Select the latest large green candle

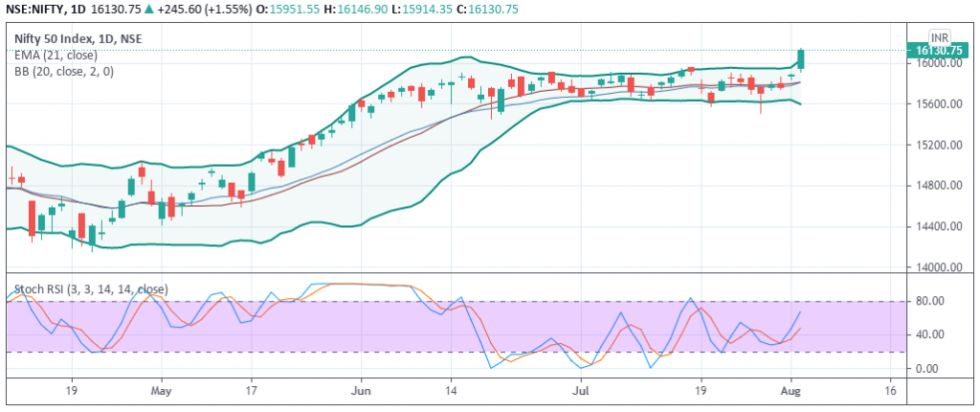[801, 58]
